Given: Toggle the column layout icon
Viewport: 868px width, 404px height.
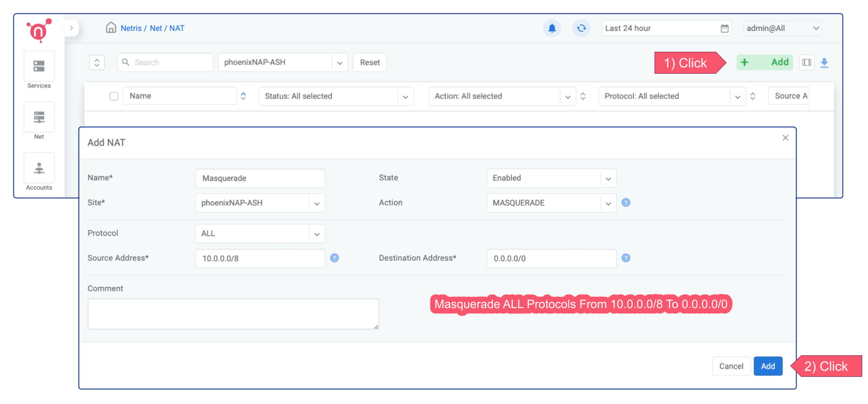Looking at the screenshot, I should point(806,62).
